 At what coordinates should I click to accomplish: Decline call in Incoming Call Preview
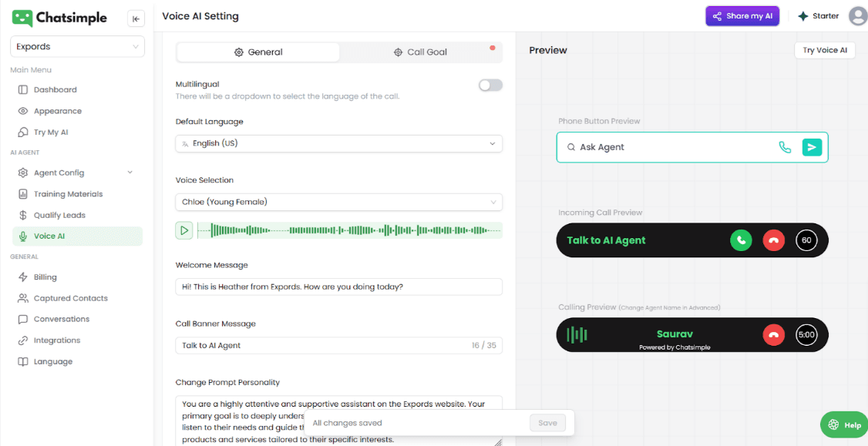tap(773, 240)
